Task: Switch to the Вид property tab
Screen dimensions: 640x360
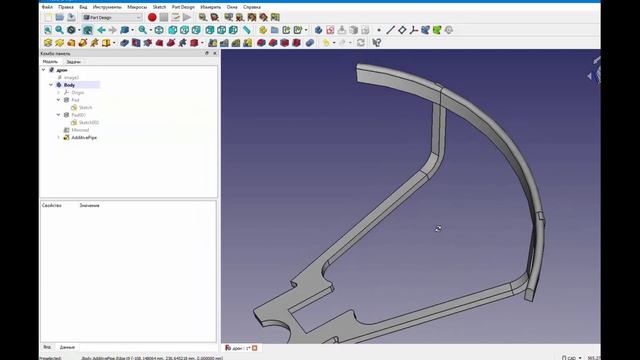Action: (x=47, y=347)
